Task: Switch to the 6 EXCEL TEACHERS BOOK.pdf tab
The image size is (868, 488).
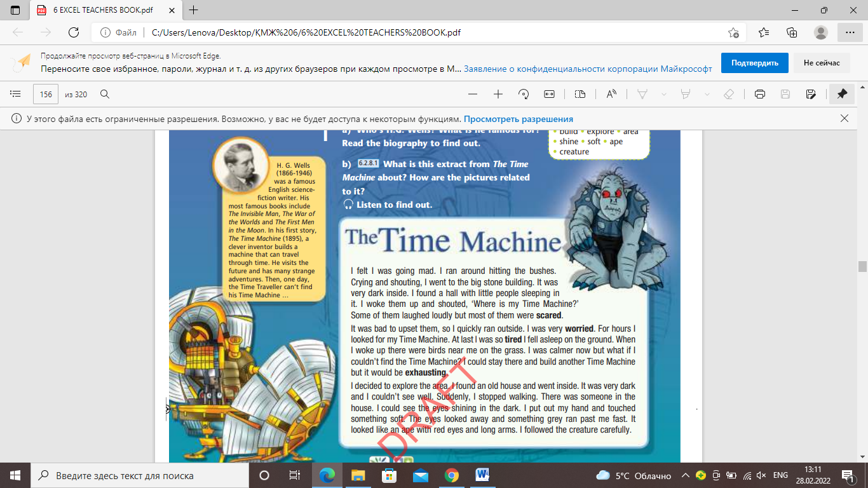Action: coord(104,10)
